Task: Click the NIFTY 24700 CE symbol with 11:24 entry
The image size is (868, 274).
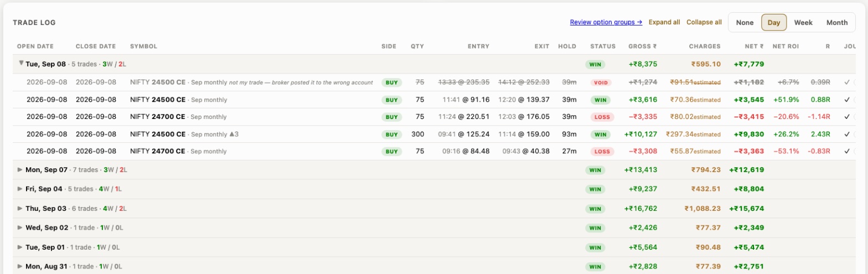Action: point(158,117)
